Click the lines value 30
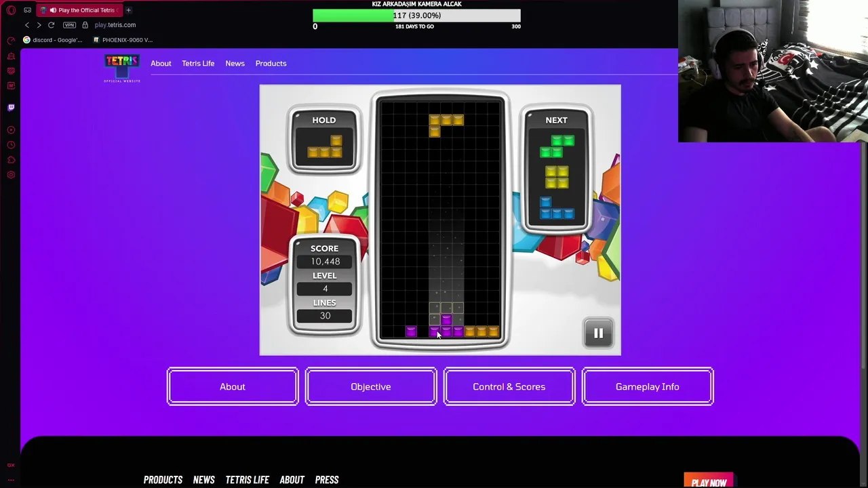The height and width of the screenshot is (488, 868). click(325, 316)
